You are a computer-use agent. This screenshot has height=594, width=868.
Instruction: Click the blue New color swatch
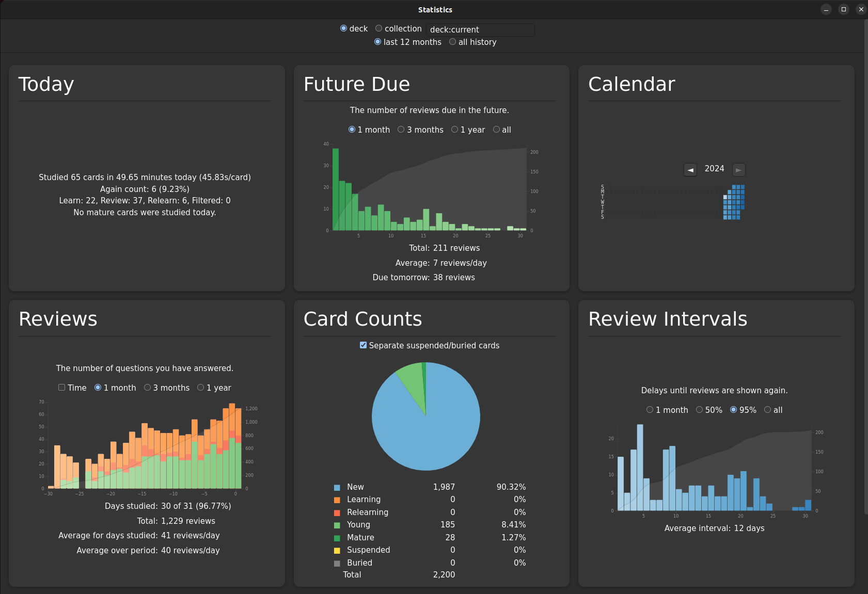pyautogui.click(x=337, y=487)
